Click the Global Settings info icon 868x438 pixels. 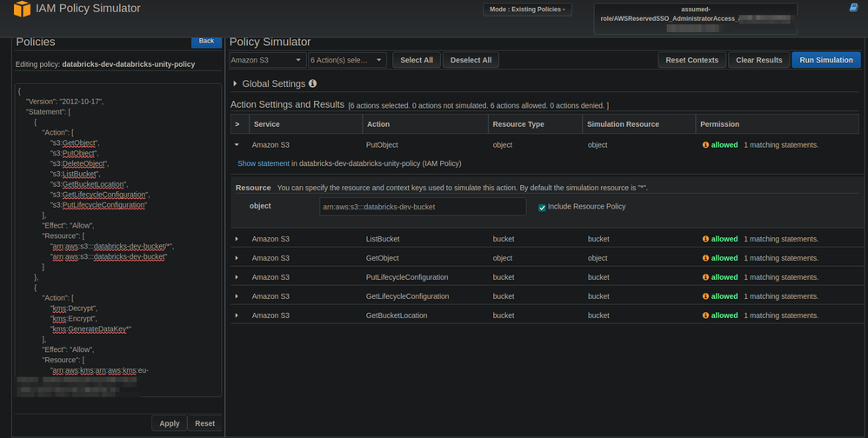pos(313,84)
